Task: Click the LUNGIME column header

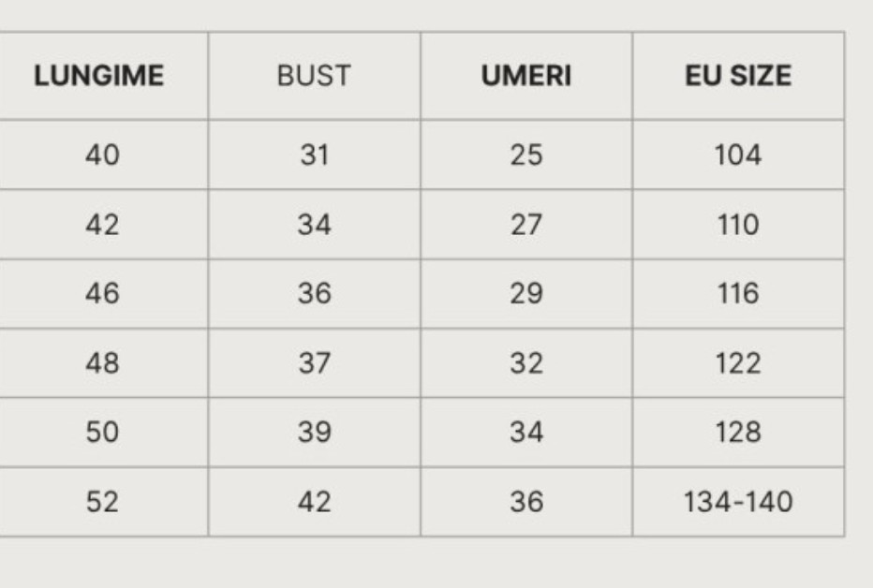Action: pyautogui.click(x=99, y=76)
